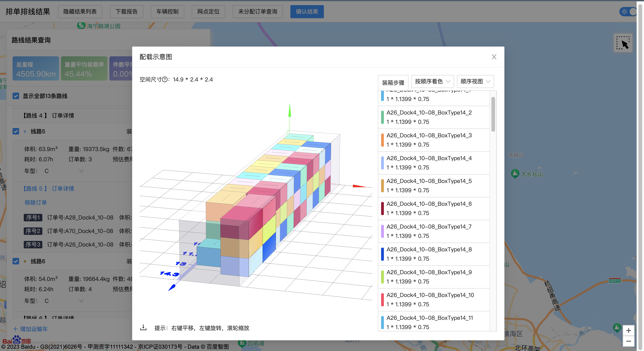Screen dimensions: 644x351
Task: Click the download image icon in dialog
Action: coord(143,327)
